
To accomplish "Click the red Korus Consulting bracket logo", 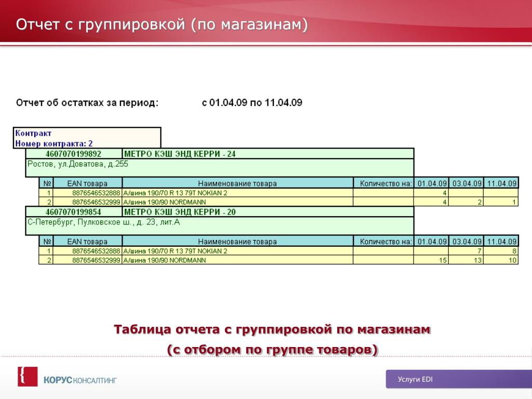I will (28, 376).
